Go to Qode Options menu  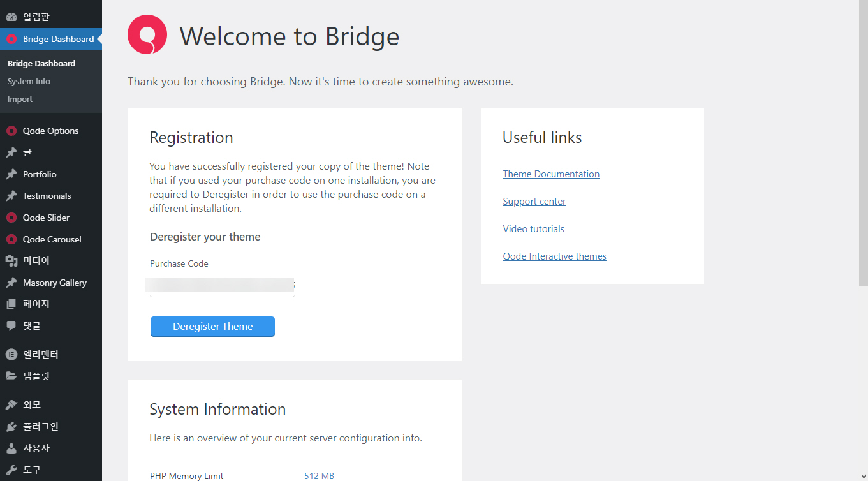(51, 131)
